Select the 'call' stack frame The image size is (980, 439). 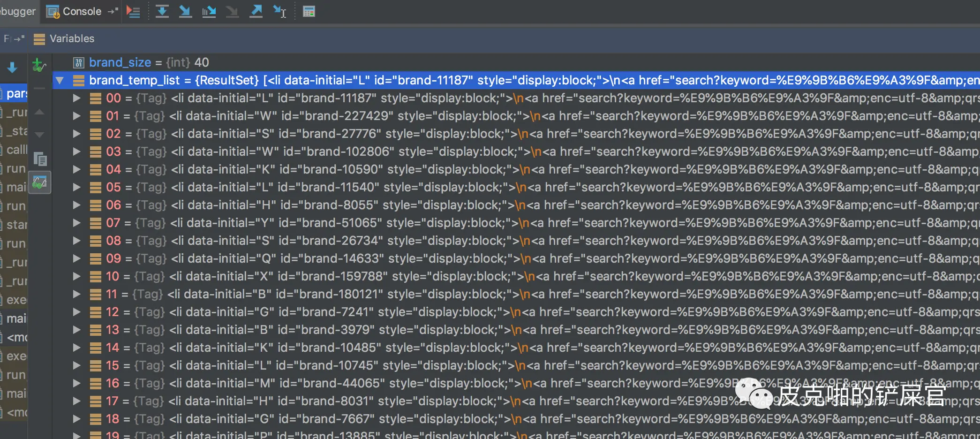(14, 150)
